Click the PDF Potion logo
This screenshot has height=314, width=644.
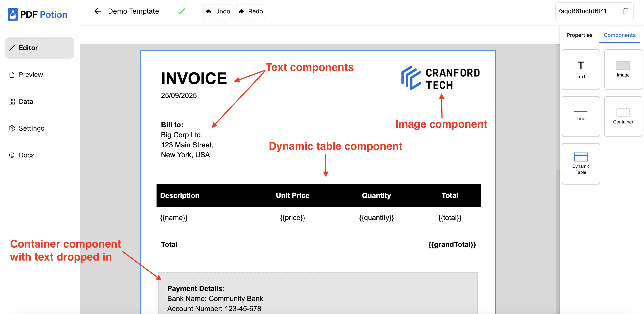37,15
